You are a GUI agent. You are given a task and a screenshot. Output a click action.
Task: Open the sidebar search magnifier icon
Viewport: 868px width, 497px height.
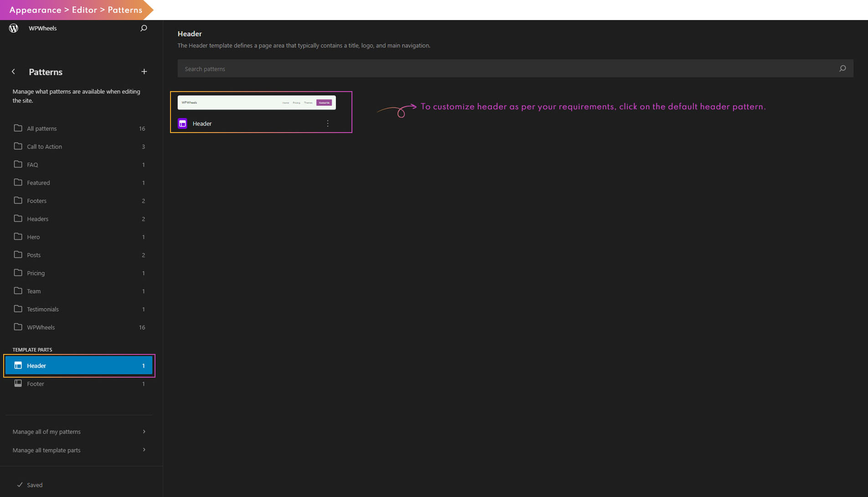pyautogui.click(x=144, y=28)
